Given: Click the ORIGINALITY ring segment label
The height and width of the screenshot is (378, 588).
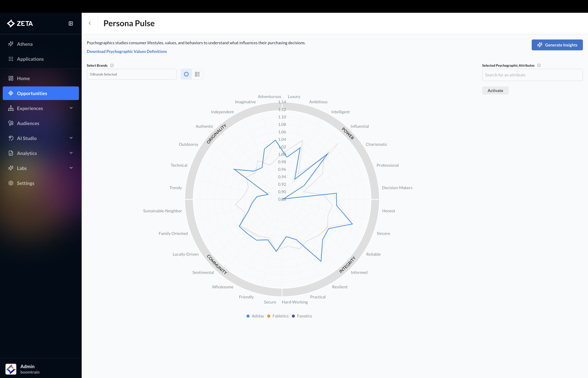Looking at the screenshot, I should (x=216, y=134).
